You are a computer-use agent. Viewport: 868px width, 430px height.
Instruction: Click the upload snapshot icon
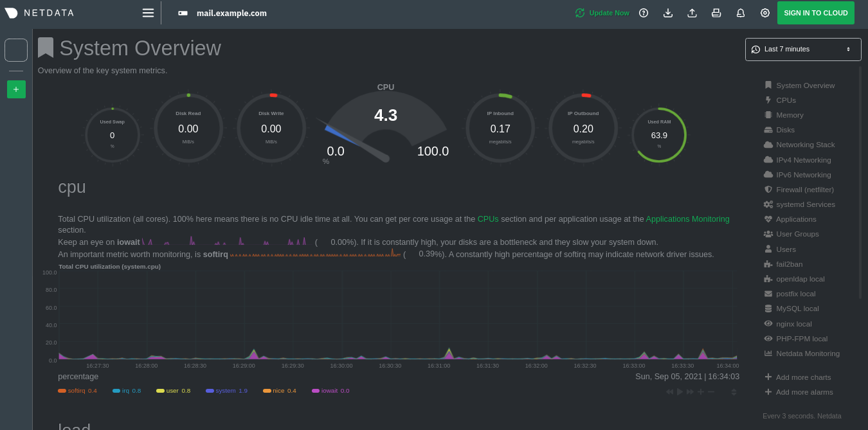pos(692,13)
